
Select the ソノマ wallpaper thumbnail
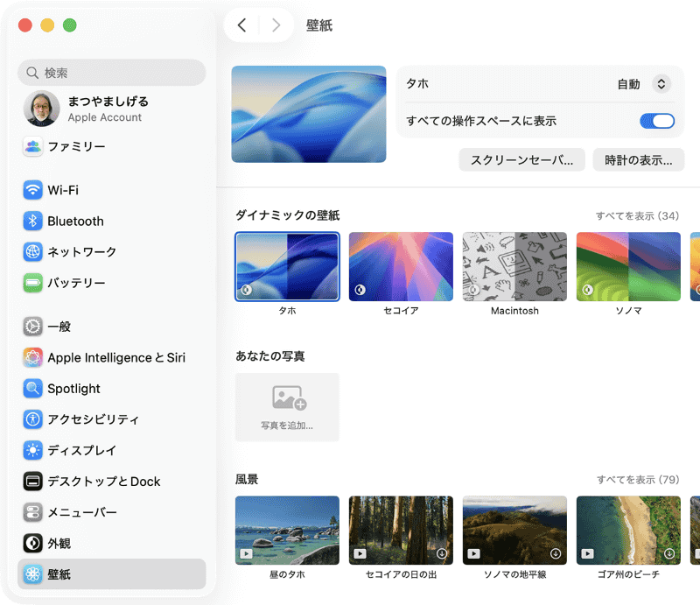tap(628, 266)
